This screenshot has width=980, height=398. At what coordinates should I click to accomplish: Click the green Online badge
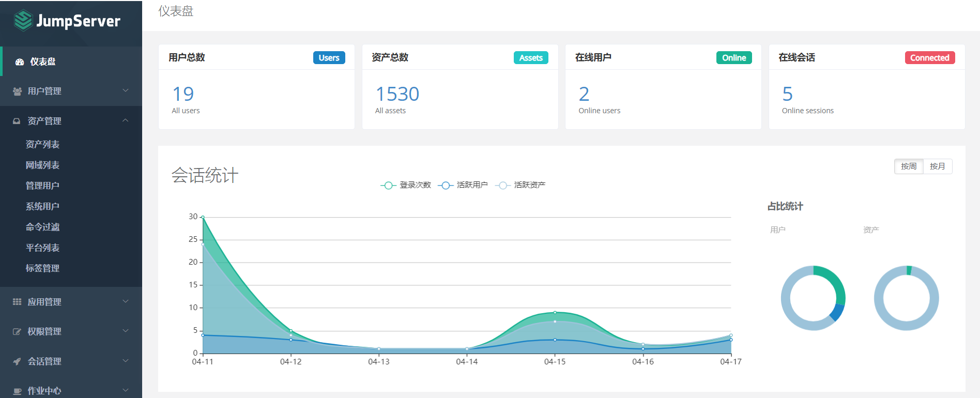pos(734,58)
